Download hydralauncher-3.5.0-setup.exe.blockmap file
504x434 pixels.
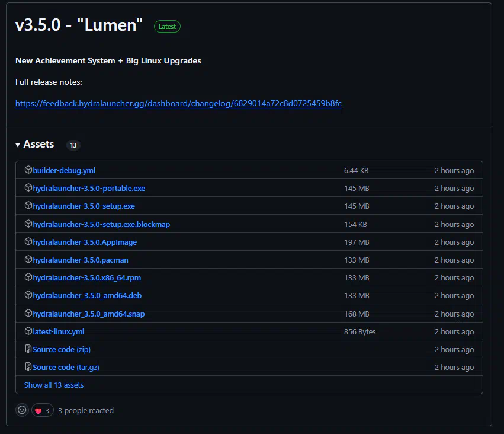tap(101, 224)
